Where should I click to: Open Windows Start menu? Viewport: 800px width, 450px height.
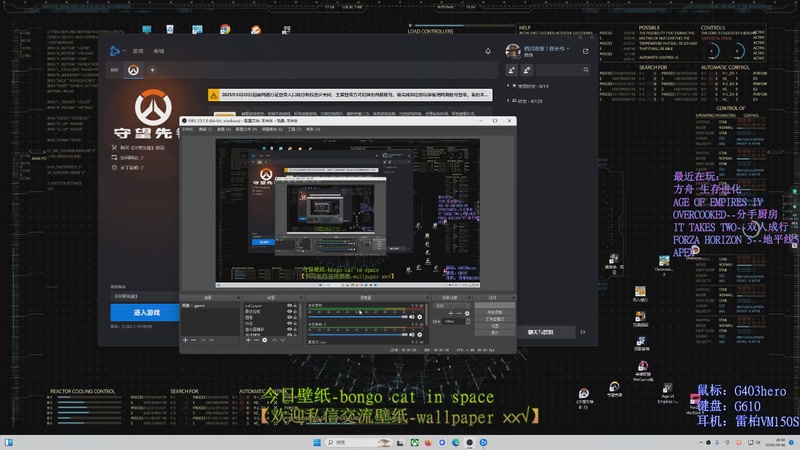[x=317, y=442]
